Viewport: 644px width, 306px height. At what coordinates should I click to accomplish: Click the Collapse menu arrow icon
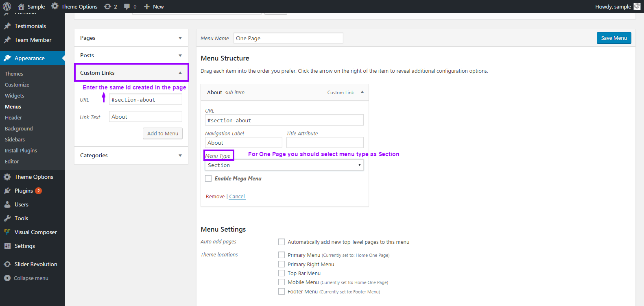(x=7, y=278)
